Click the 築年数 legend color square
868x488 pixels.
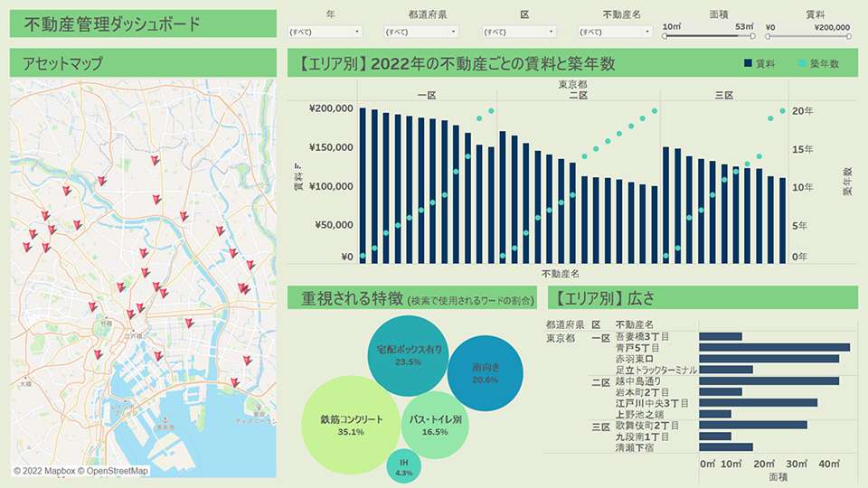click(x=802, y=64)
